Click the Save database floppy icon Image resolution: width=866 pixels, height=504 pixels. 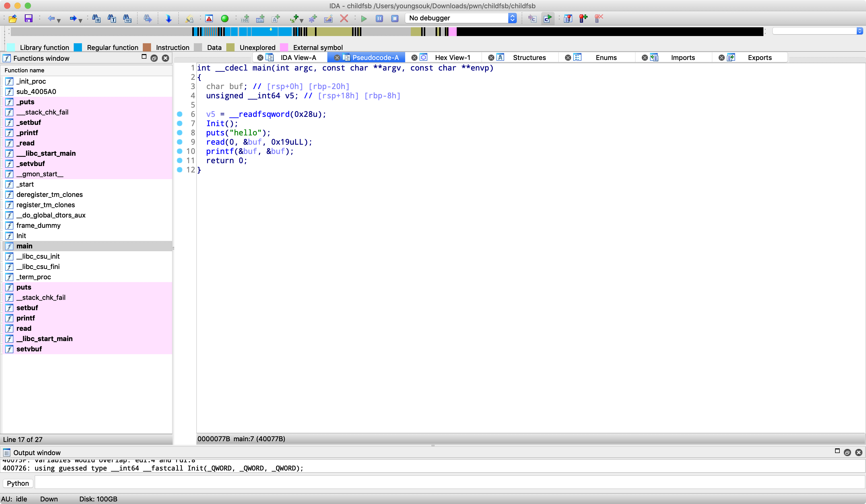[29, 19]
